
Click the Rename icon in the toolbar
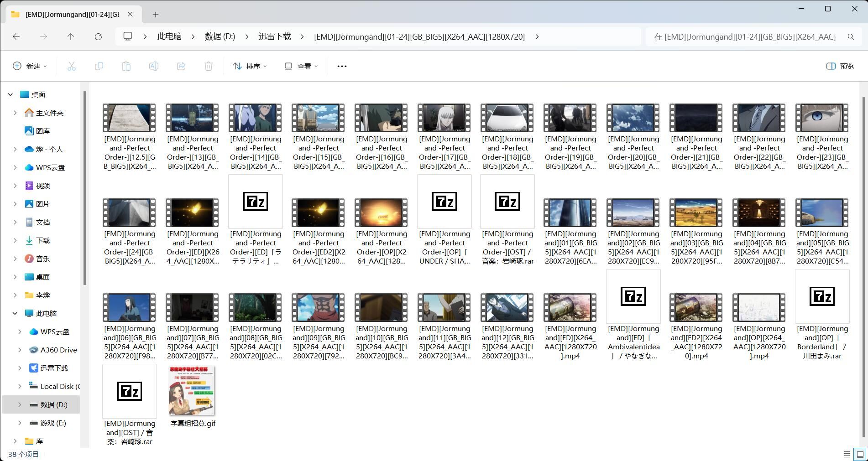(x=154, y=66)
